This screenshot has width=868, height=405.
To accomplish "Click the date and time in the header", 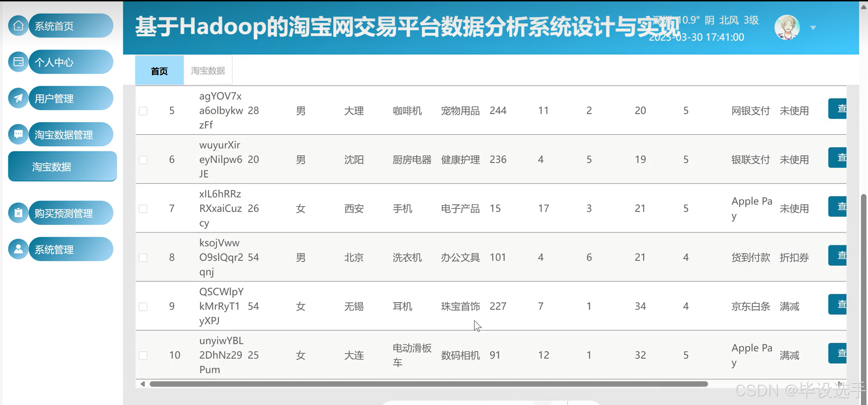I will point(697,37).
